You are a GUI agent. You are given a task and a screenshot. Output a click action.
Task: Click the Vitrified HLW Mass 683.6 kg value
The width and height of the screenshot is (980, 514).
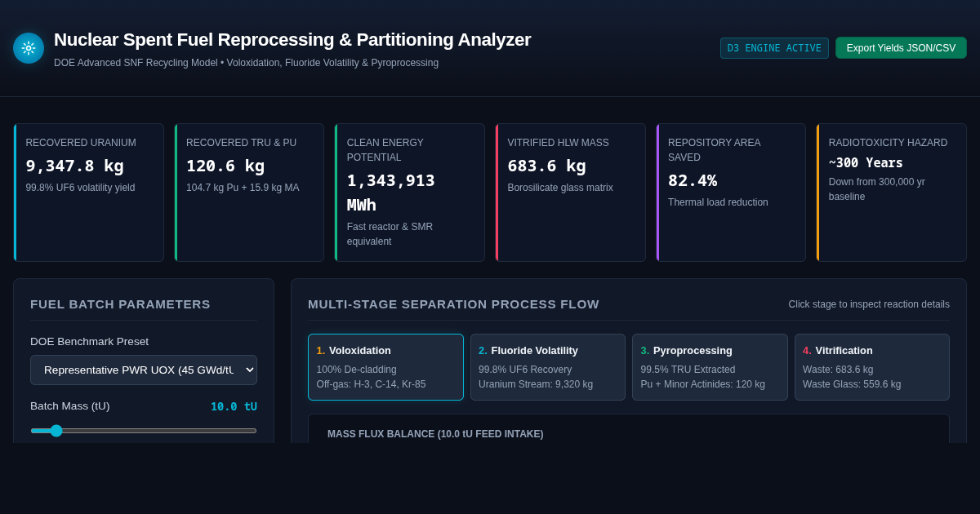click(546, 166)
